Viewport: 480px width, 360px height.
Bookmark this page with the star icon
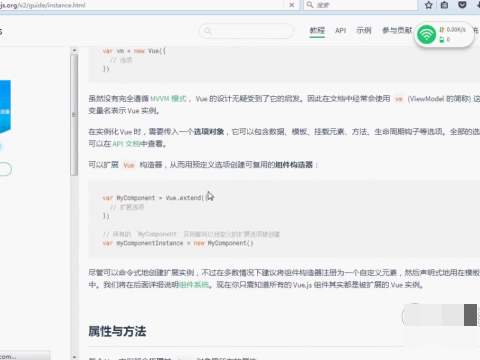coord(429,5)
